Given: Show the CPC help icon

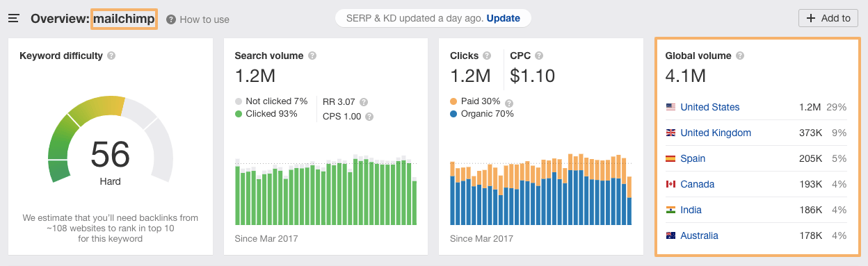Looking at the screenshot, I should pos(539,56).
